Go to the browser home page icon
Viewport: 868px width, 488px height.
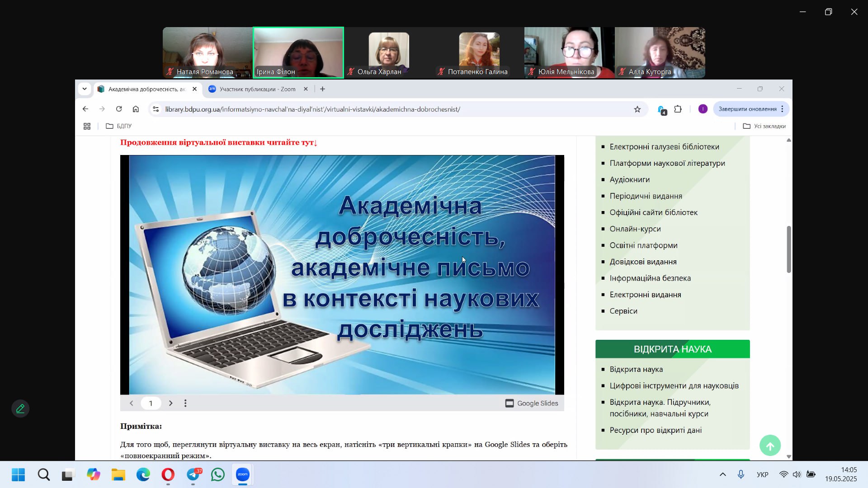tap(136, 109)
